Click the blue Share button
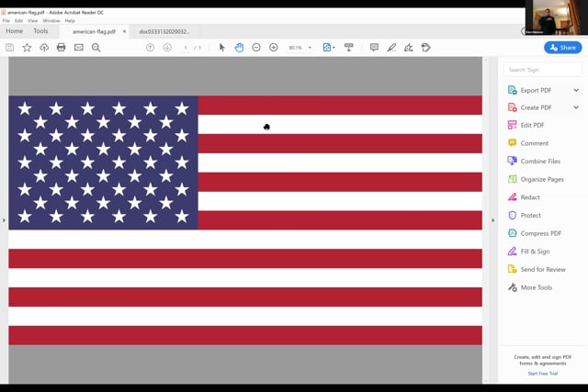The height and width of the screenshot is (392, 588). [563, 48]
